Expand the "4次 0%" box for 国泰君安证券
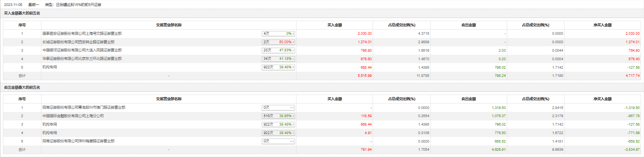Screen dimensions: 644x157 pyautogui.click(x=278, y=34)
